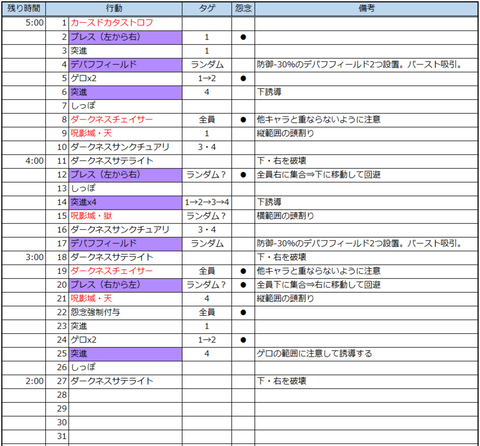Click the 横範囲の頭割り note
Viewport: 480px width, 446px height.
[285, 216]
